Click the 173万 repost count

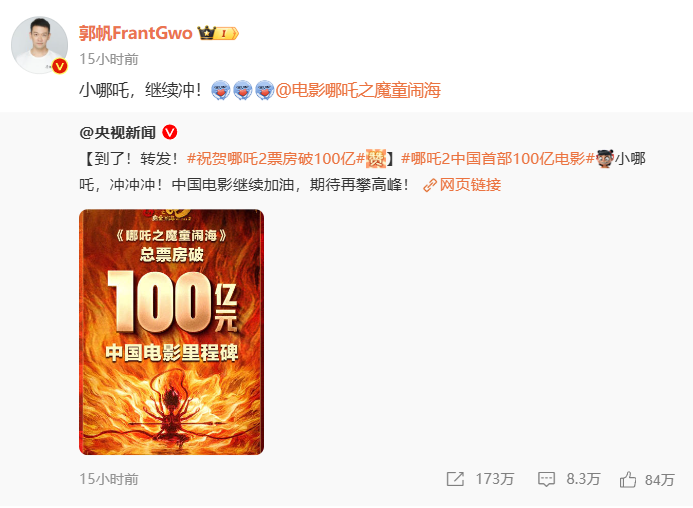point(495,479)
